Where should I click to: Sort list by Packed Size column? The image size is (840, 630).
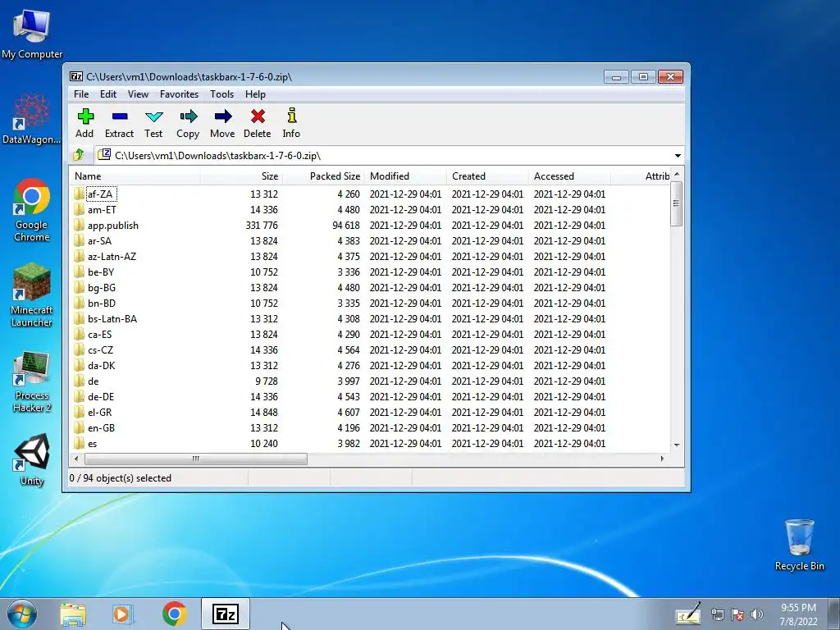(323, 176)
